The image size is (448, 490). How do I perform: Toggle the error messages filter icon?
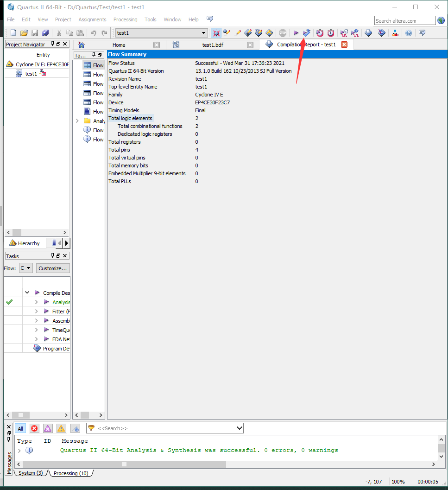[34, 428]
